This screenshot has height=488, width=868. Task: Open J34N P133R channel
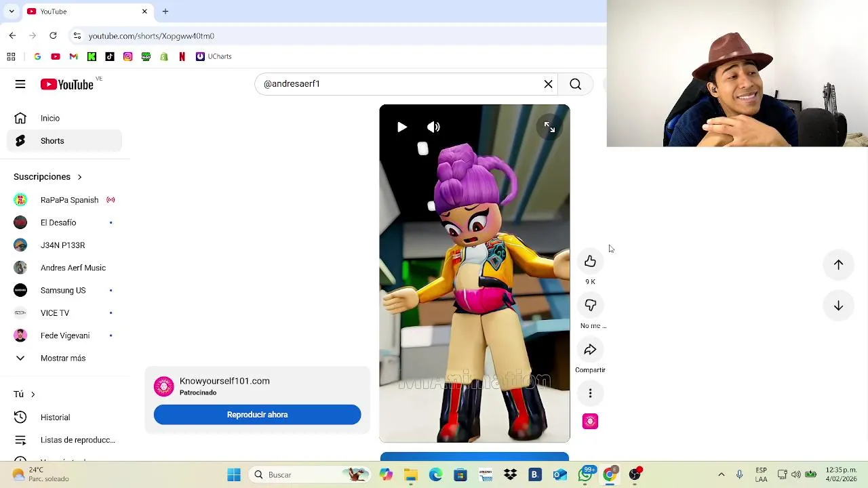(65, 245)
